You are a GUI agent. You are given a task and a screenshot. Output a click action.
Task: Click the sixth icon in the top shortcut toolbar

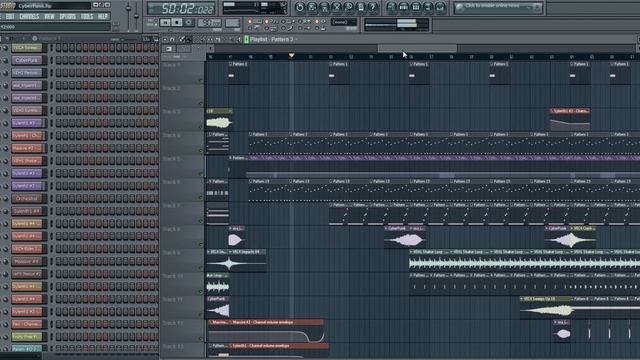[361, 7]
